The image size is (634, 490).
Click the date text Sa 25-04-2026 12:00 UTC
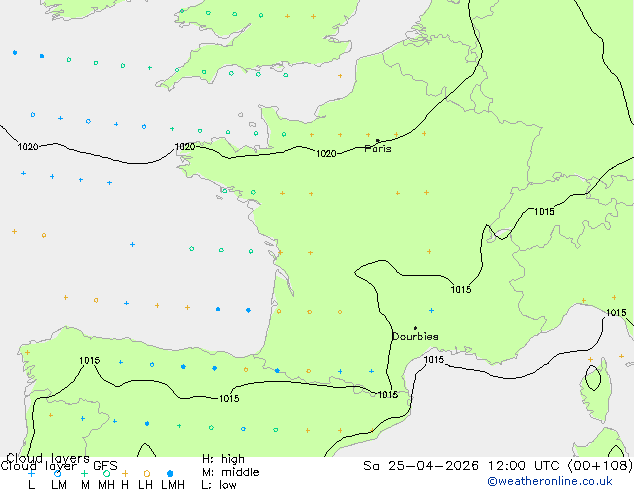[x=464, y=466]
